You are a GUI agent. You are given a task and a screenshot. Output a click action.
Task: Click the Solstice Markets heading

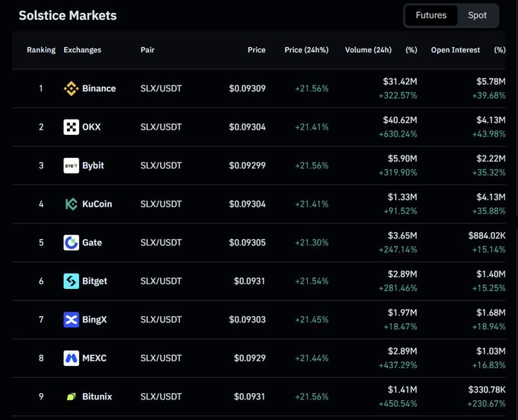(67, 15)
